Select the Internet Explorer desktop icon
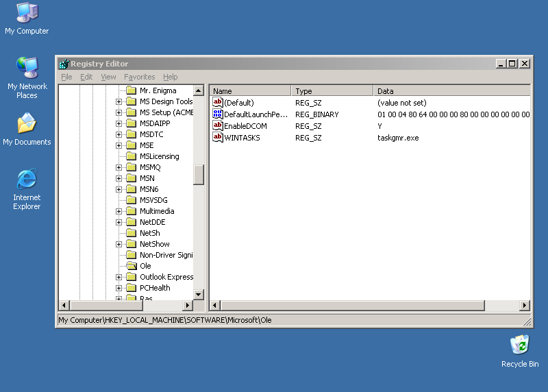Viewport: 548px width, 392px height. [27, 189]
